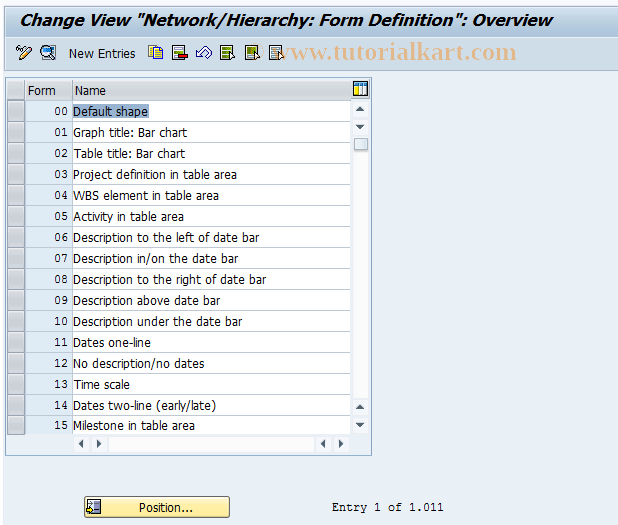This screenshot has height=525, width=618.
Task: Click 'Milestone in table area' field
Action: coord(211,425)
